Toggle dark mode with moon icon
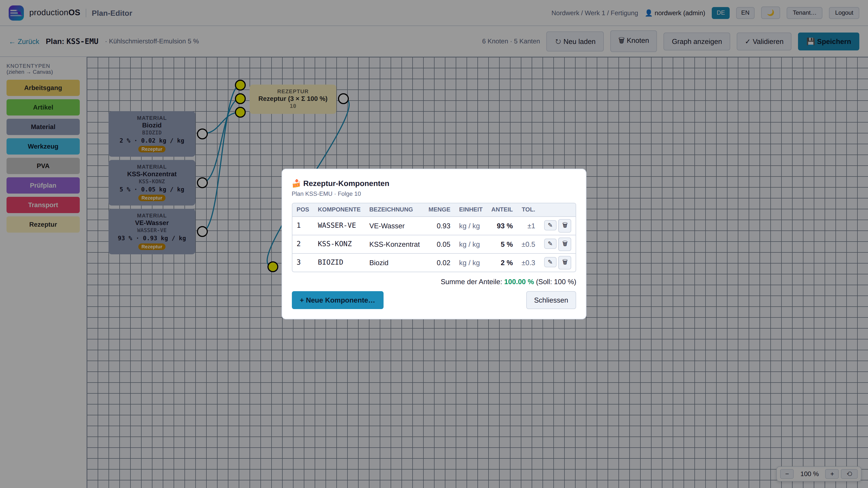This screenshot has height=488, width=868. coord(770,13)
